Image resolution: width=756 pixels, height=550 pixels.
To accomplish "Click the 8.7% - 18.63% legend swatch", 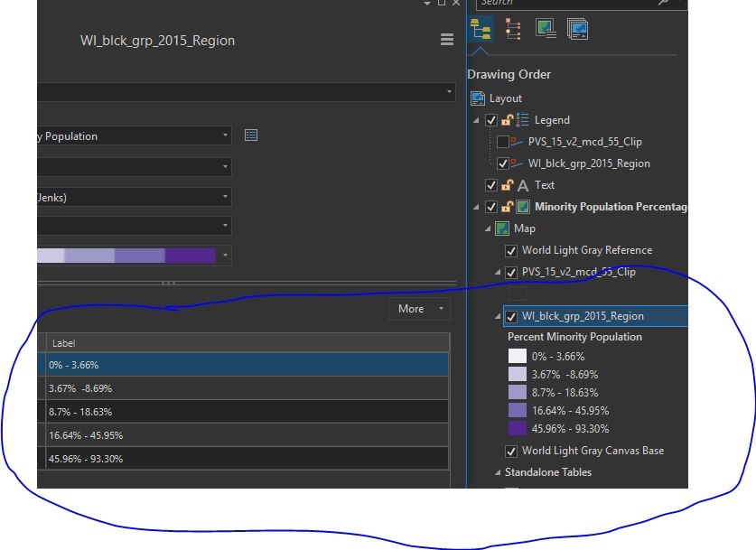I will [x=518, y=392].
